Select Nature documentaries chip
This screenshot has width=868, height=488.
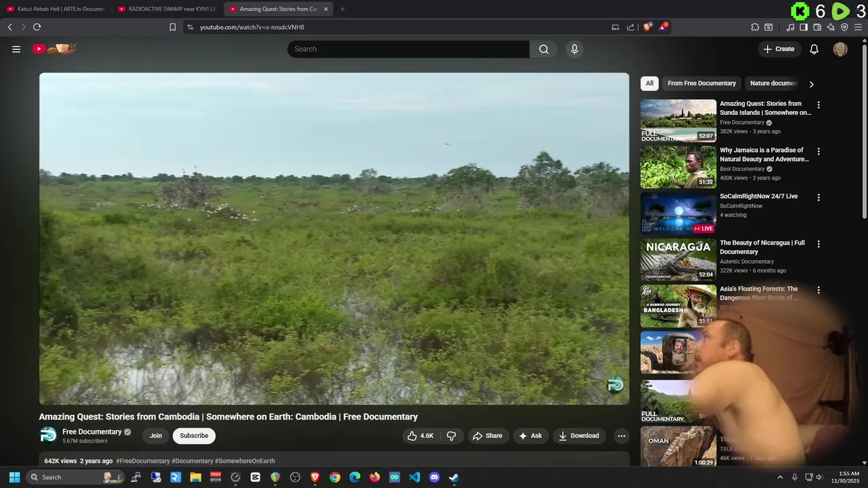click(x=774, y=83)
